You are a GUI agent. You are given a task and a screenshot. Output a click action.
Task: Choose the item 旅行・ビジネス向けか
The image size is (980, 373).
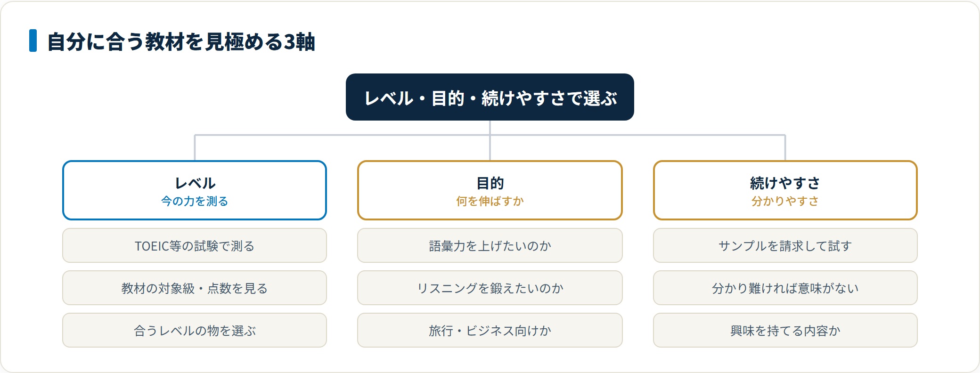pos(490,330)
